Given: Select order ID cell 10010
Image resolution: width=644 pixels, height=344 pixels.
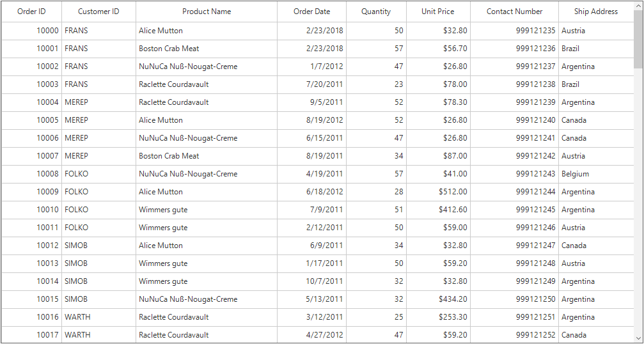Looking at the screenshot, I should coord(31,210).
